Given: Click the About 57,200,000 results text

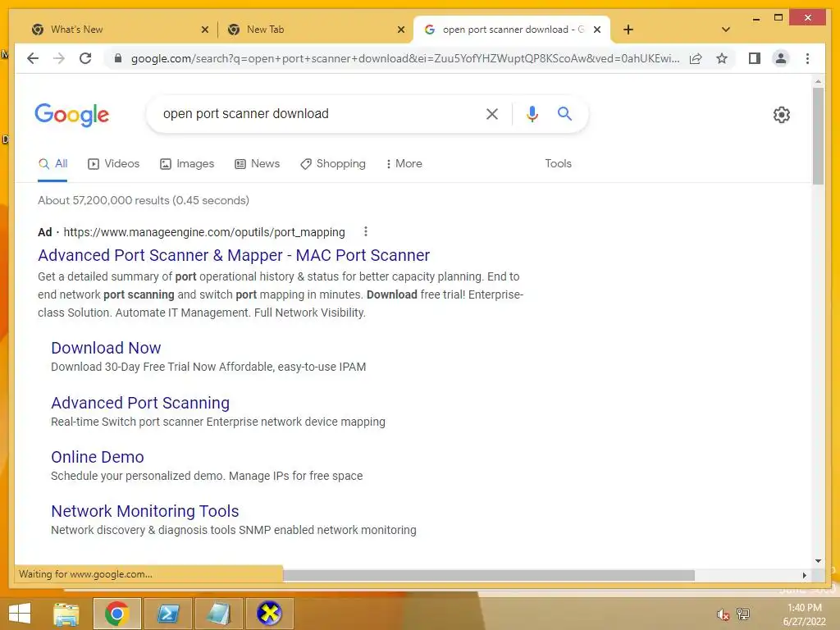Looking at the screenshot, I should [x=144, y=200].
